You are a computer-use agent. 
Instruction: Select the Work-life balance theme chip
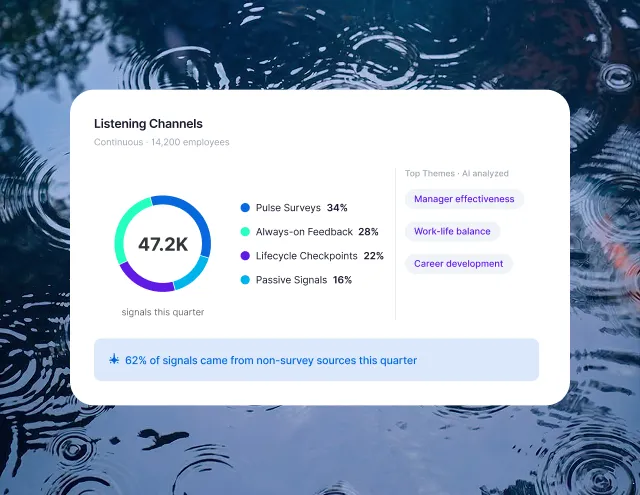tap(452, 231)
